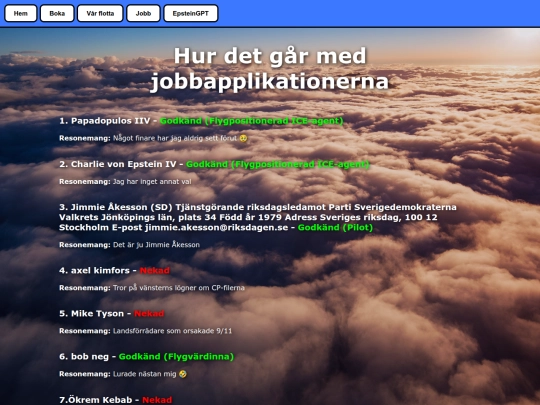Open the Vår flotta page
This screenshot has height=405, width=540.
click(100, 13)
